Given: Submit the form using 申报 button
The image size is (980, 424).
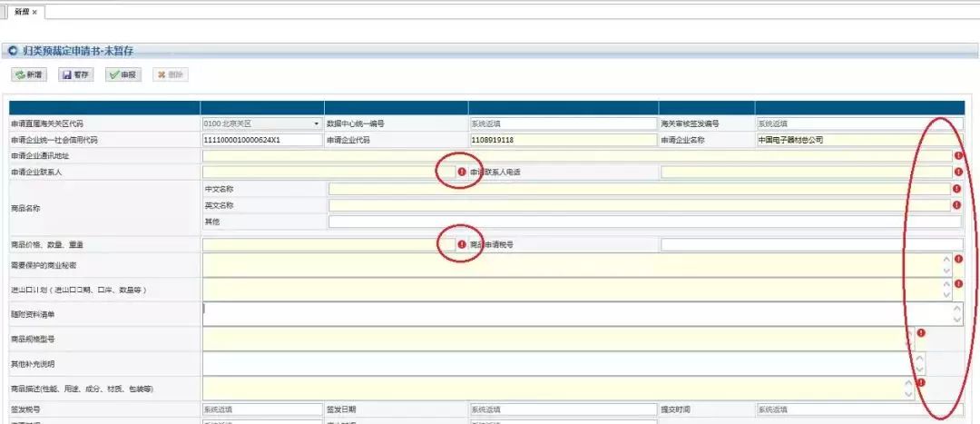Looking at the screenshot, I should [122, 74].
